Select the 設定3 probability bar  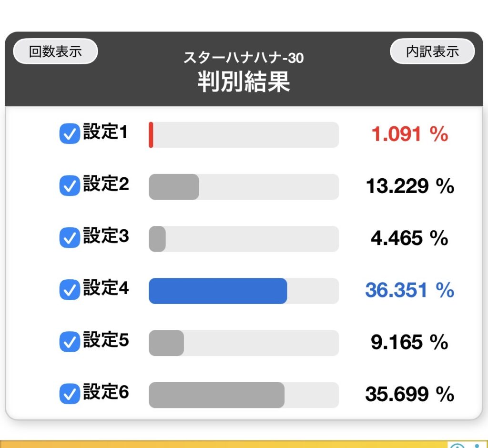pyautogui.click(x=157, y=239)
